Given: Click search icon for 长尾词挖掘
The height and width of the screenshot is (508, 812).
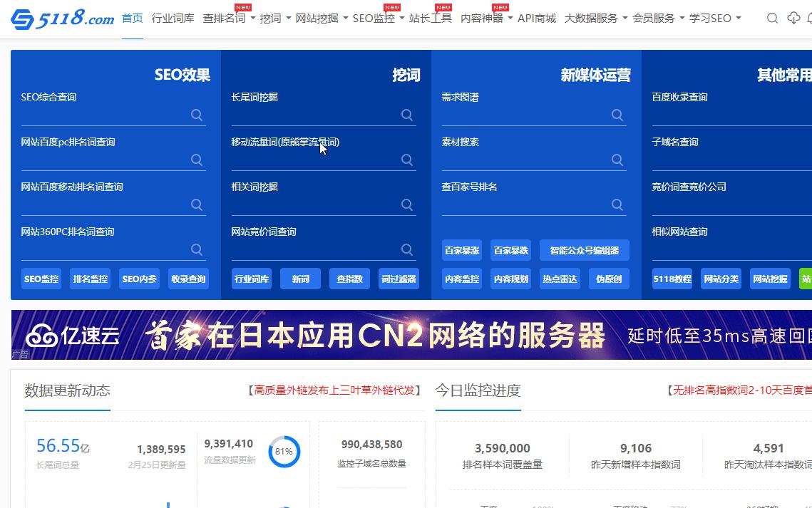Looking at the screenshot, I should click(x=407, y=115).
